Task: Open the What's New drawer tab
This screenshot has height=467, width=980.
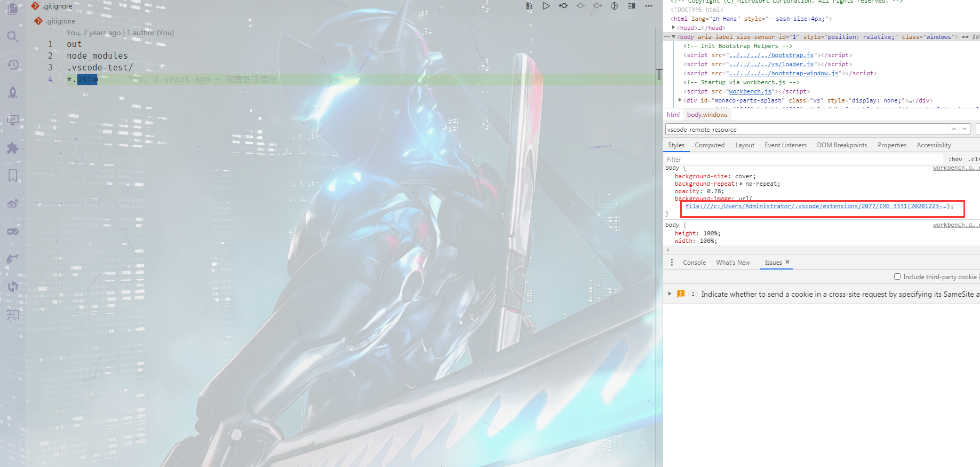Action: 733,263
